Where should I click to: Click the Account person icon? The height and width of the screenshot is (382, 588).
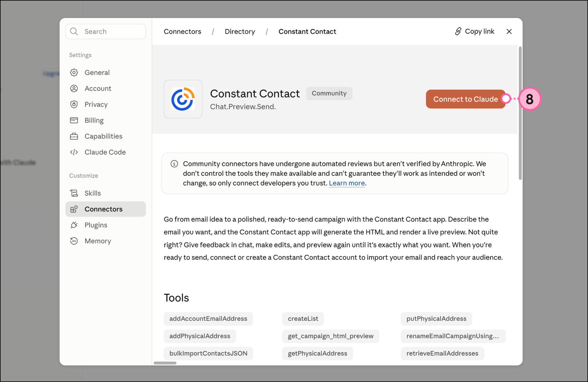tap(74, 88)
